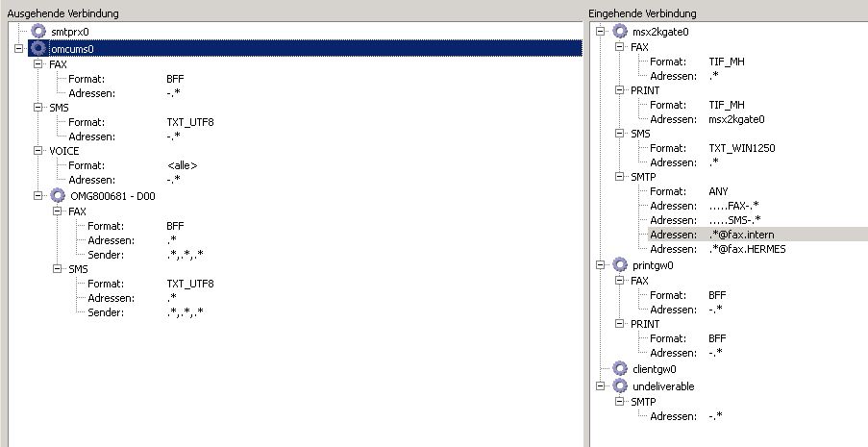Click the msx2kgate0 gear icon
868x447 pixels.
point(620,32)
